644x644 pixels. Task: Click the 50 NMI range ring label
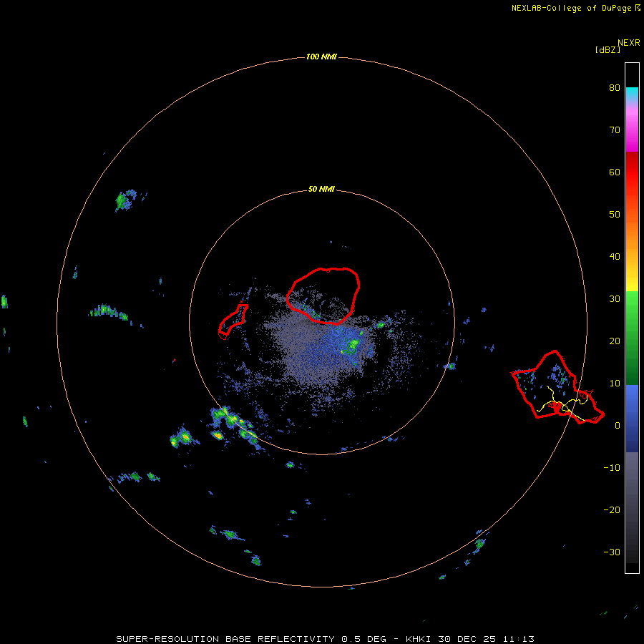tap(321, 190)
